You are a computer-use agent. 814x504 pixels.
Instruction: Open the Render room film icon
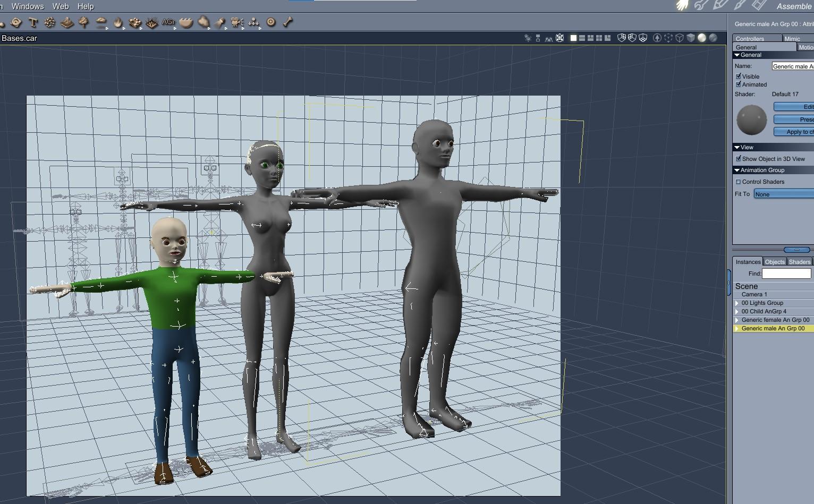(759, 5)
